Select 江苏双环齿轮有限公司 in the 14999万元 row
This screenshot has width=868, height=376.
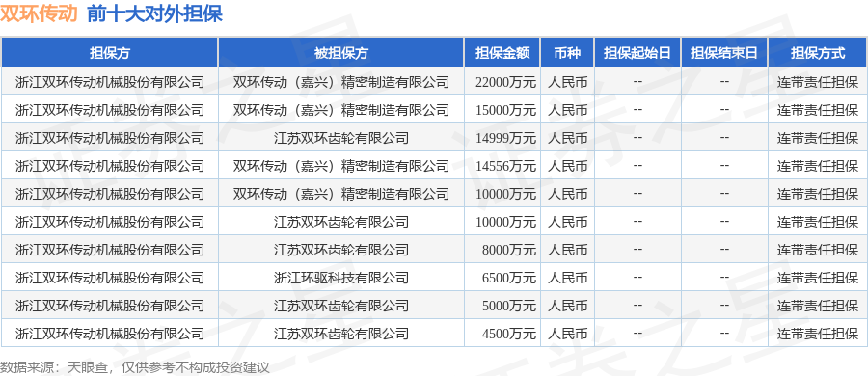pos(341,137)
